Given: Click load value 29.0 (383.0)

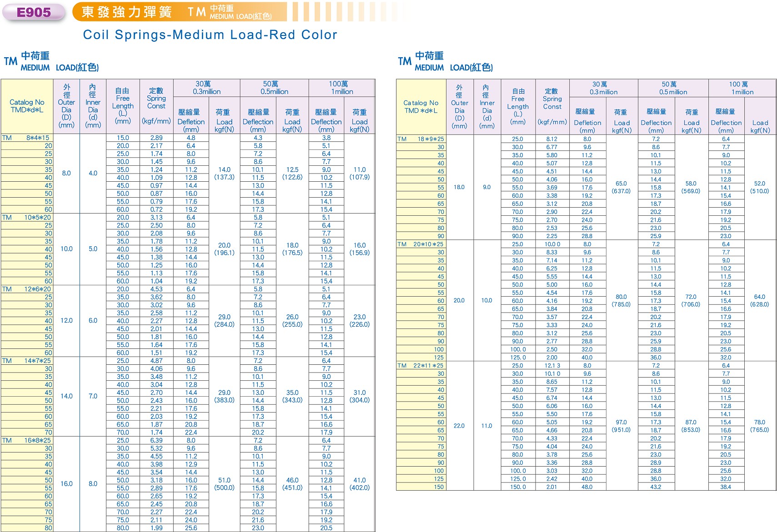Looking at the screenshot, I should 224,396.
